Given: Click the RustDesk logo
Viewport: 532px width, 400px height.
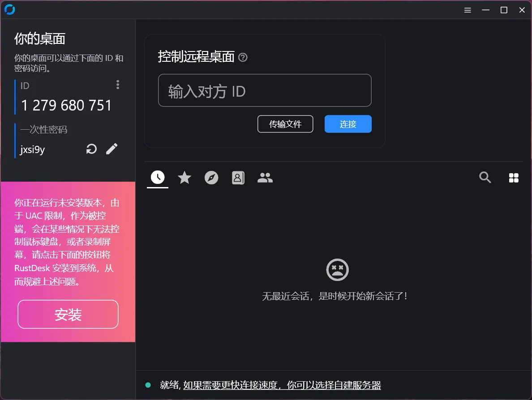Looking at the screenshot, I should (x=9, y=9).
